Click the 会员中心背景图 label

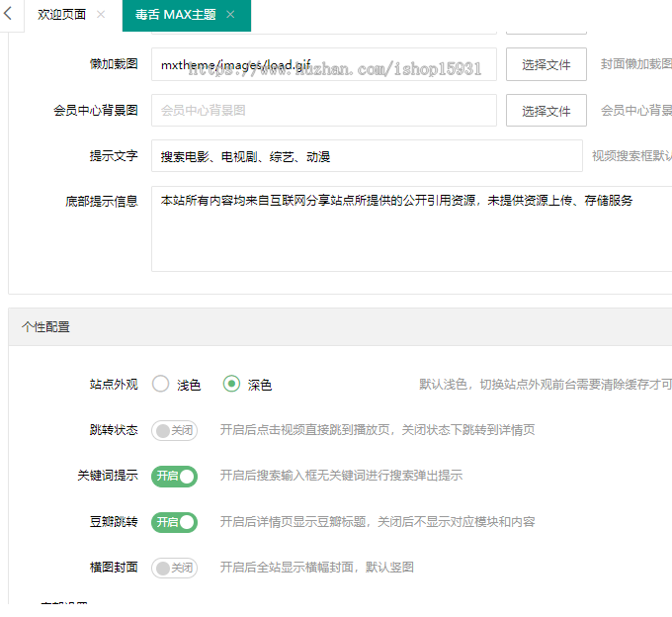(x=96, y=110)
